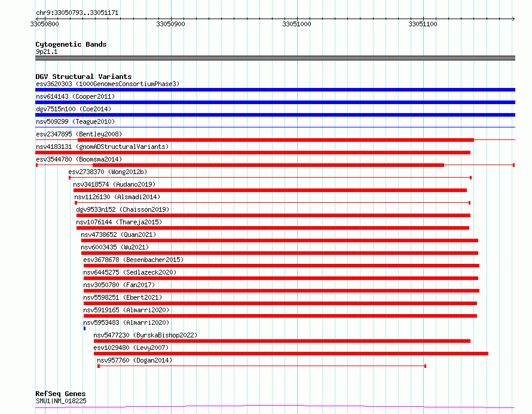Open esv2347895 (Bentley2008) variant label
Viewport: 532px width, 414px height.
point(79,134)
